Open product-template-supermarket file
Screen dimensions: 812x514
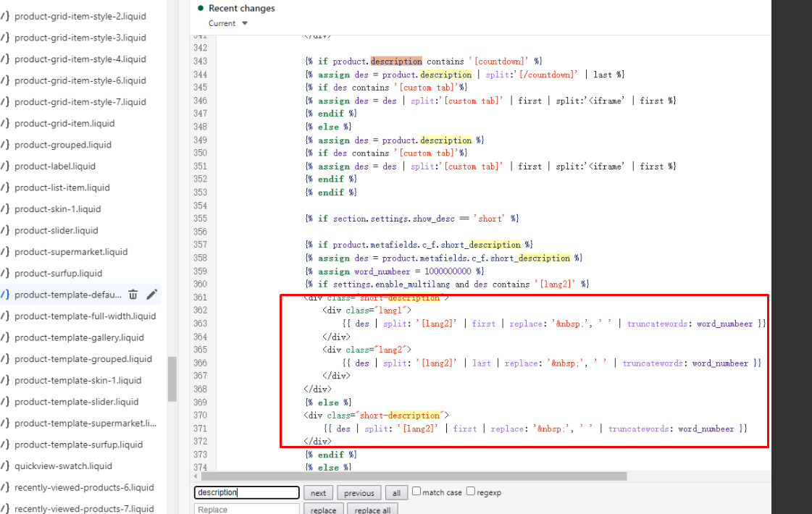(x=85, y=423)
